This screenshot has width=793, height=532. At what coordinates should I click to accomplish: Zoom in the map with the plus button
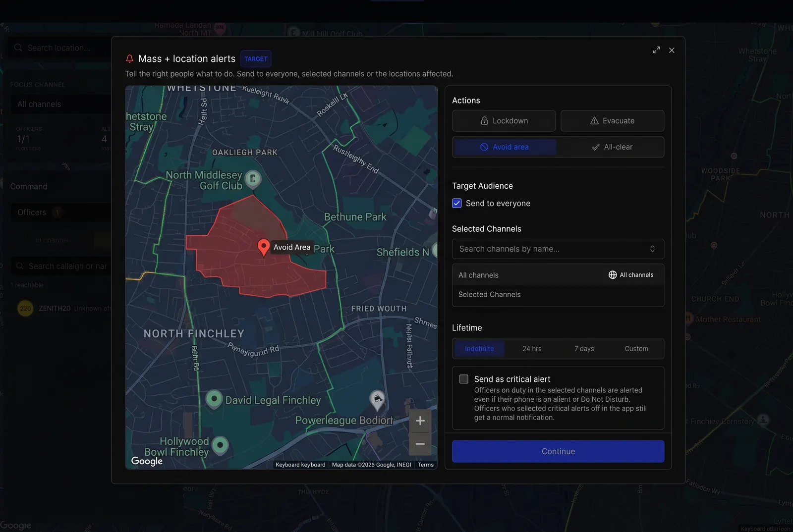[x=420, y=421]
